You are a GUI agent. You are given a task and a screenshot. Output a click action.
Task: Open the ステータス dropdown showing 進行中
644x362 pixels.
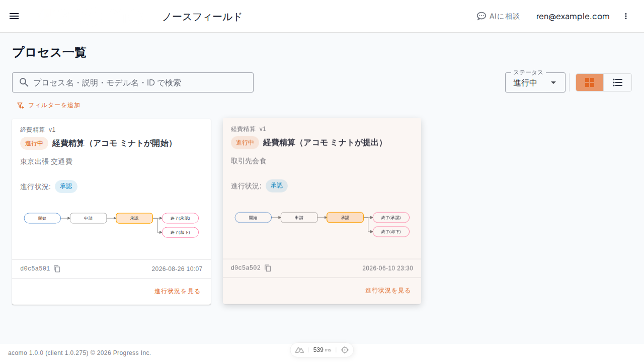coord(535,82)
